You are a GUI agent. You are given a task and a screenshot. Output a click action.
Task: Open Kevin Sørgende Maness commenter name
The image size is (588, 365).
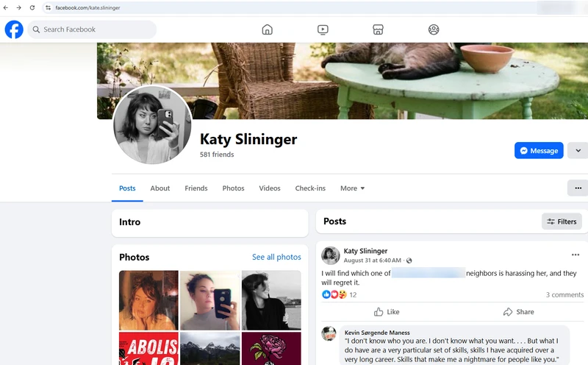point(377,333)
